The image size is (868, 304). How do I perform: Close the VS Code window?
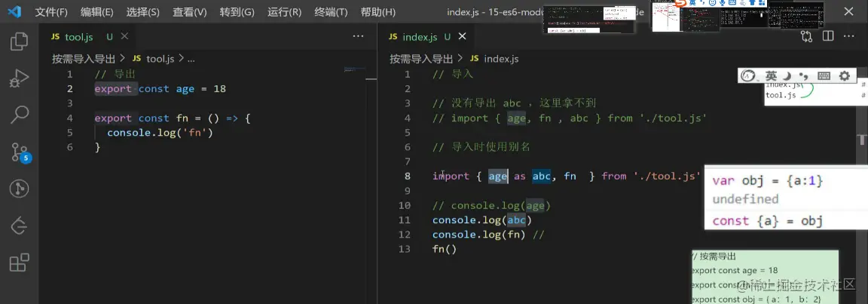[848, 11]
